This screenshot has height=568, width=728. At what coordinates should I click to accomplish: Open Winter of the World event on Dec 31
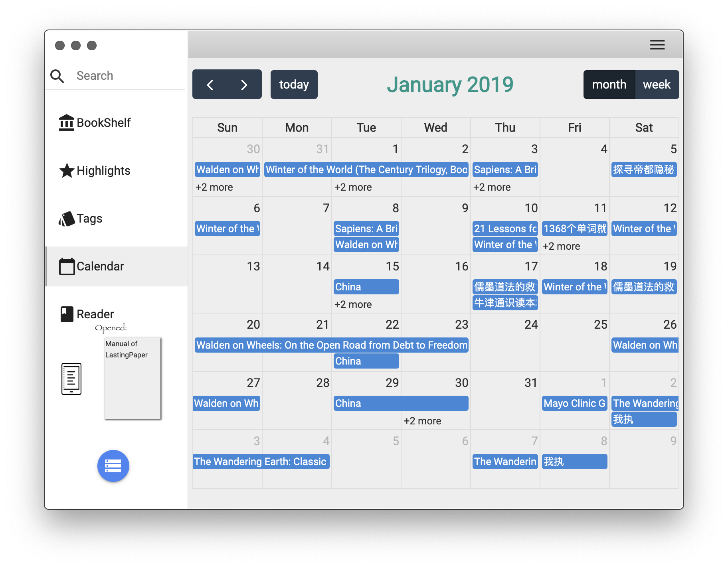point(366,170)
